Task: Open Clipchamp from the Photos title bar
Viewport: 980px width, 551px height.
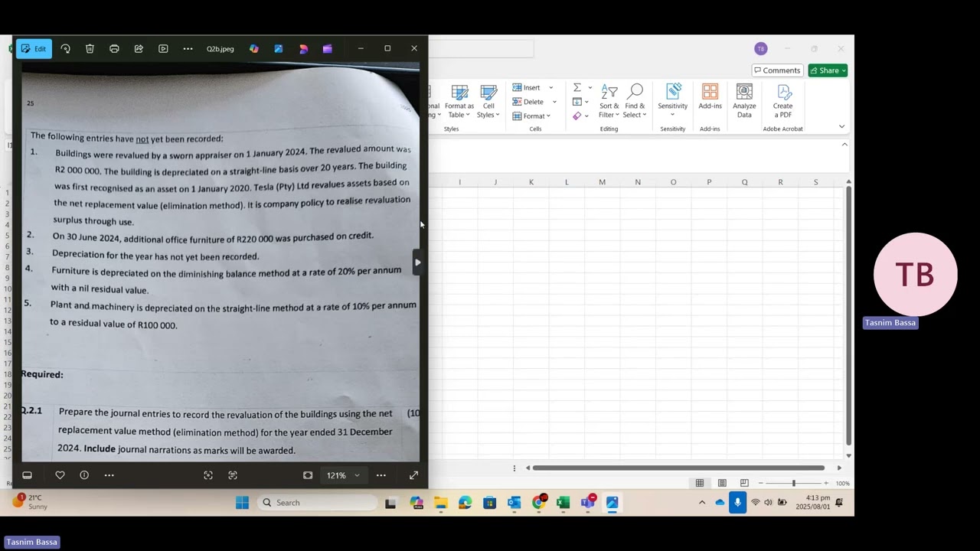Action: point(328,48)
